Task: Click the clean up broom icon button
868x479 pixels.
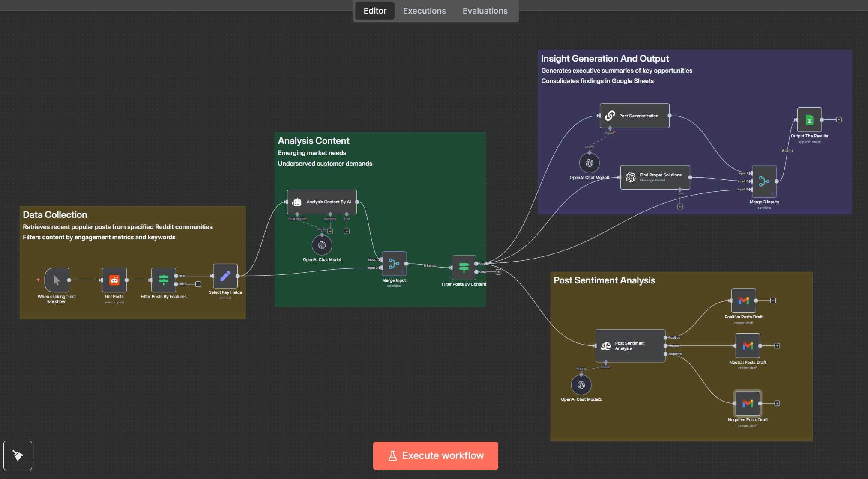Action: [x=18, y=455]
